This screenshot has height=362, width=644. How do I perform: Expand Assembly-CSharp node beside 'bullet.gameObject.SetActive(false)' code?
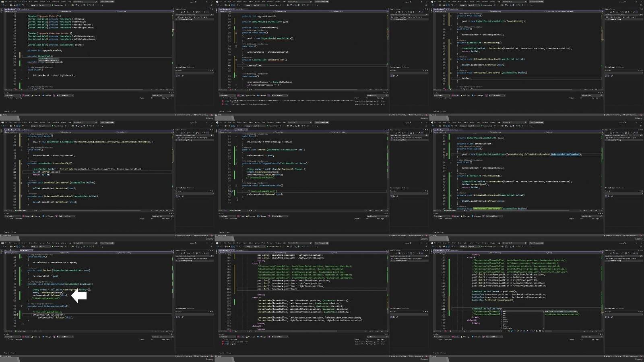[x=177, y=140]
